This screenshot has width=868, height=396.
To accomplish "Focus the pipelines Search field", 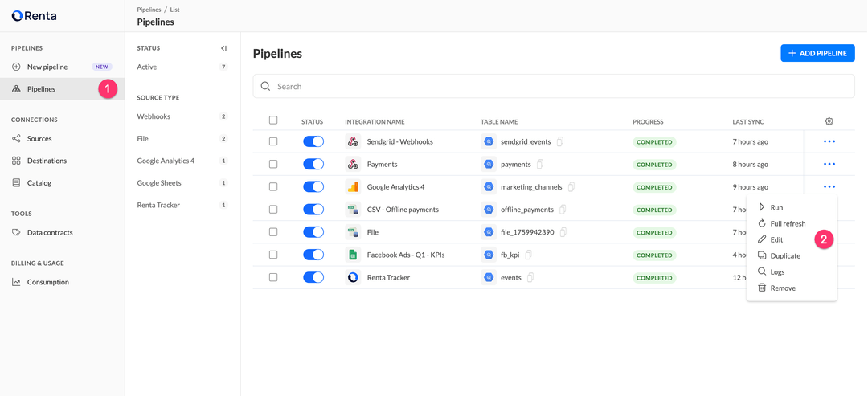I will 555,86.
